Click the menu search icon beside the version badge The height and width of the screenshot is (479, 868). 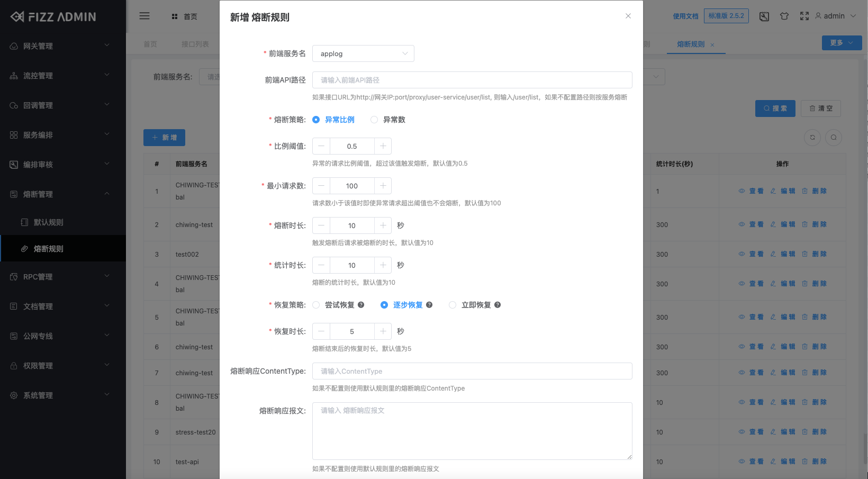[764, 16]
